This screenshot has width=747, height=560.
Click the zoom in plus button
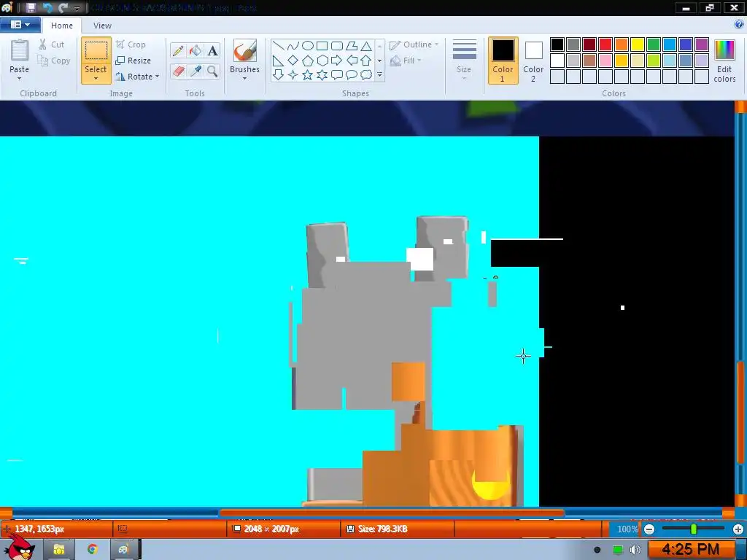pos(738,529)
